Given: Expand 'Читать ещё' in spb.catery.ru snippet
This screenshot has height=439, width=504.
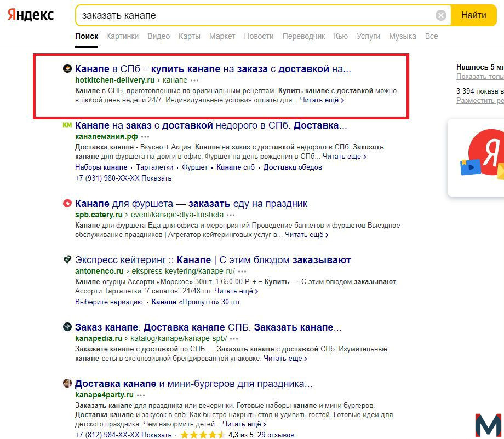Looking at the screenshot, I should [x=307, y=235].
